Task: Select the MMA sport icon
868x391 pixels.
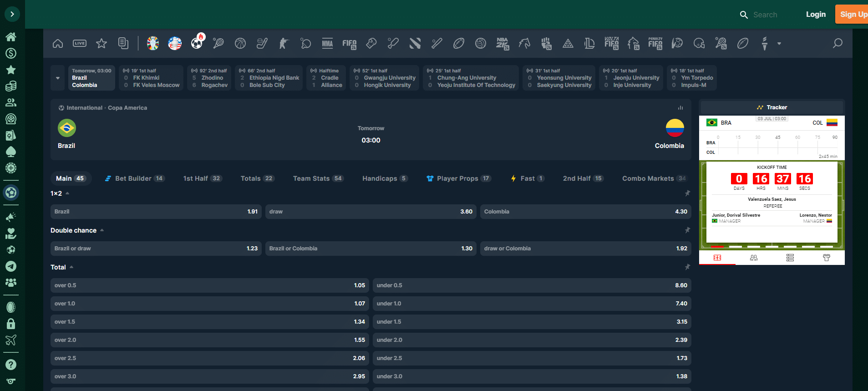Action: click(x=328, y=43)
